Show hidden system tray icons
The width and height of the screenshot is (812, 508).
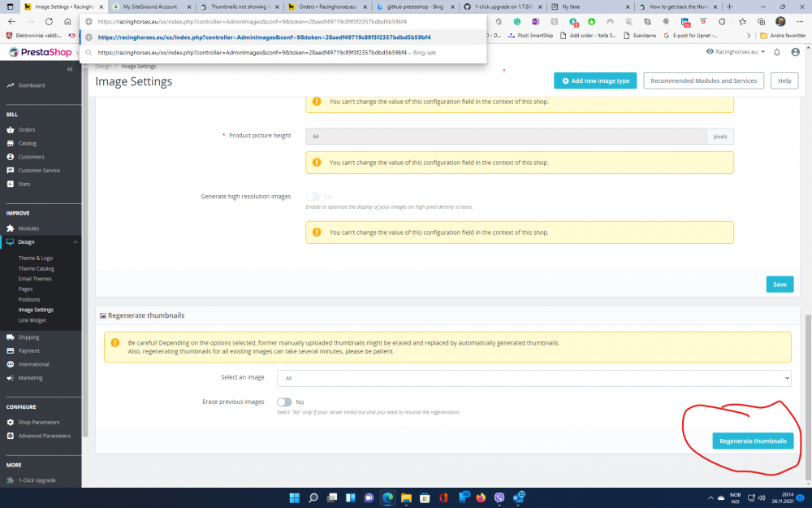710,497
